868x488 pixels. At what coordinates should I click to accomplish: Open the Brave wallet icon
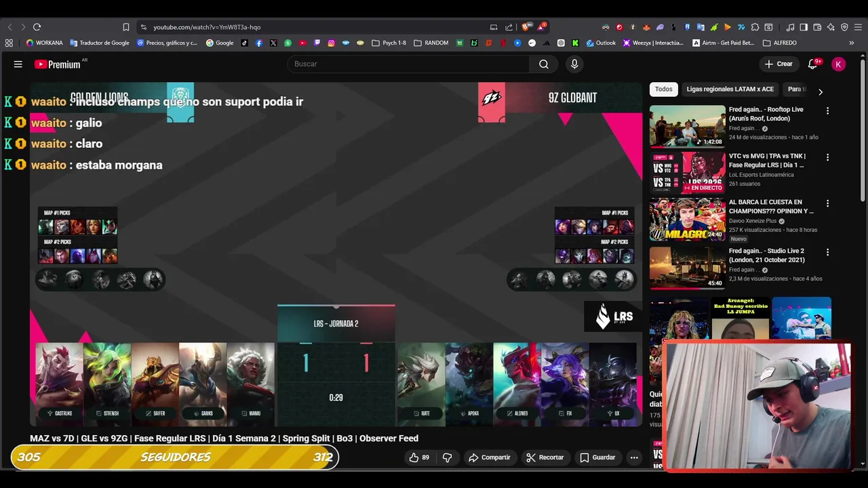coord(817,27)
